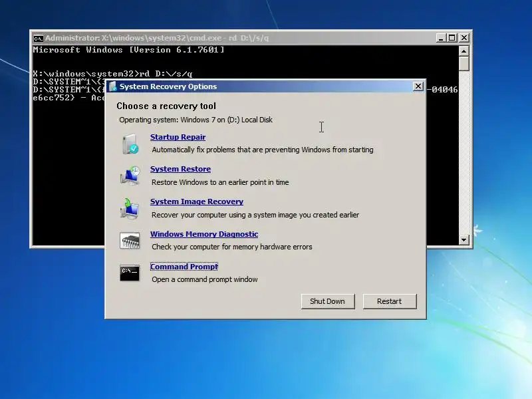Viewport: 532px width, 399px height.
Task: Open the Startup Repair link
Action: tap(178, 137)
